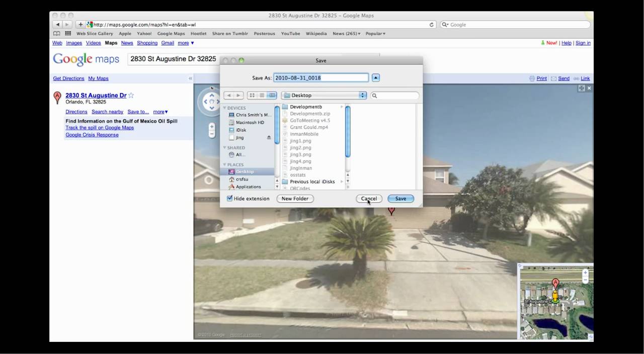Zoom out Street View with minus button
The width and height of the screenshot is (644, 354).
[x=212, y=134]
